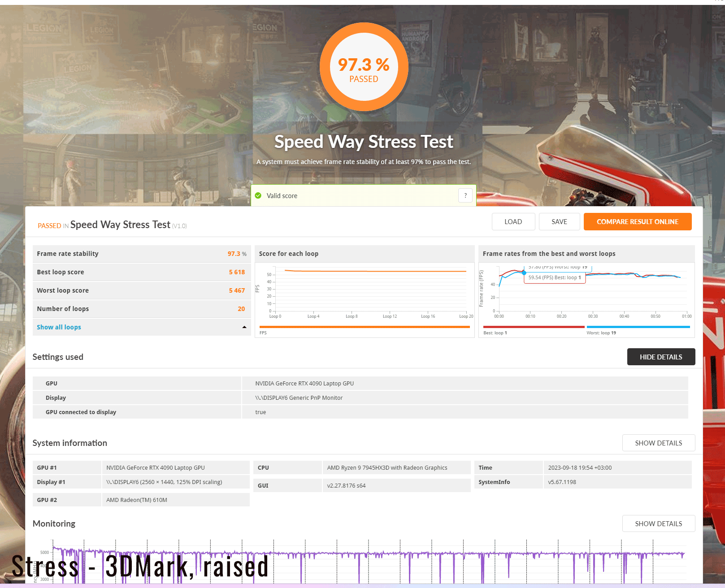Screen dimensions: 725x588
Task: Click the Loop 12 axis label
Action: click(390, 316)
